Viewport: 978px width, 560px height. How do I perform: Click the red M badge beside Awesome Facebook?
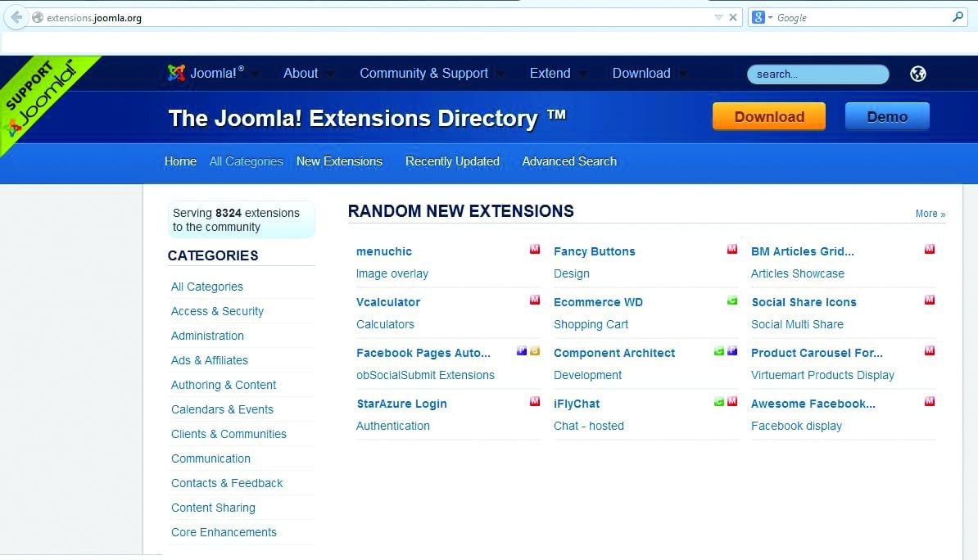tap(930, 402)
